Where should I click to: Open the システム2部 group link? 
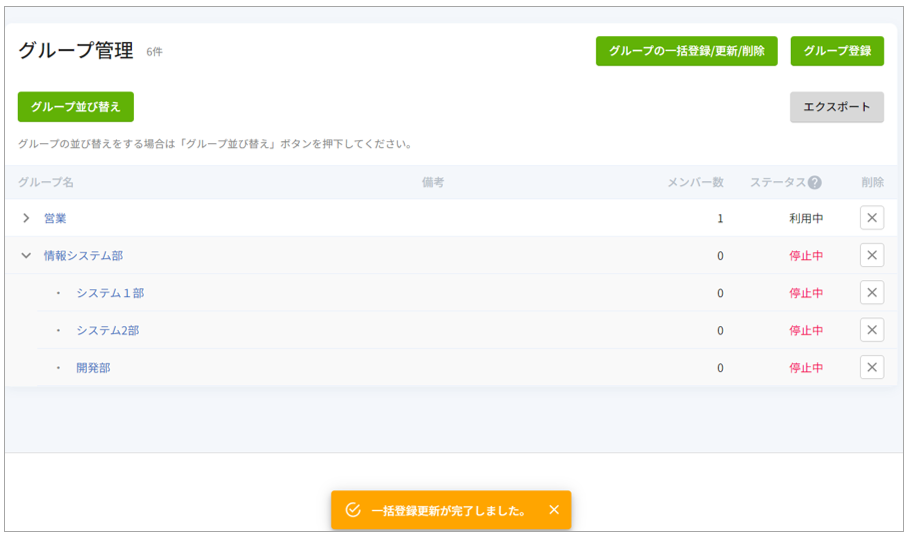pos(108,330)
